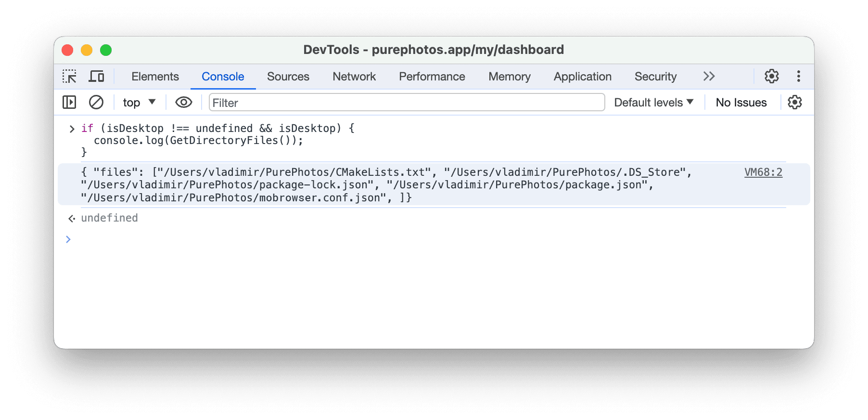The height and width of the screenshot is (420, 868).
Task: Switch to the Sources tab
Action: click(x=288, y=76)
